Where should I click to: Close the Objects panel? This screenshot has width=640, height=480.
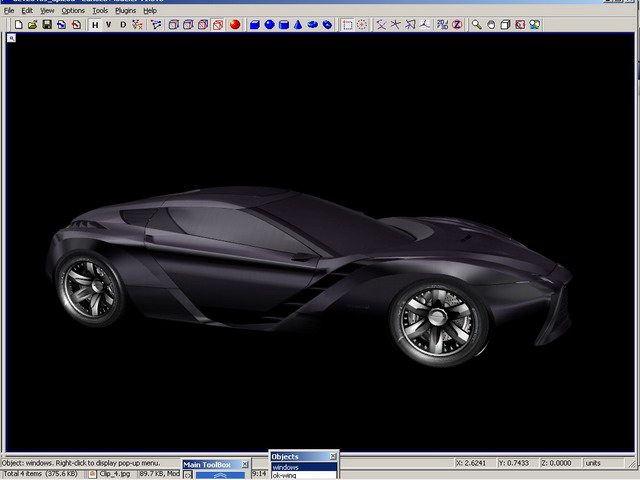pos(333,456)
